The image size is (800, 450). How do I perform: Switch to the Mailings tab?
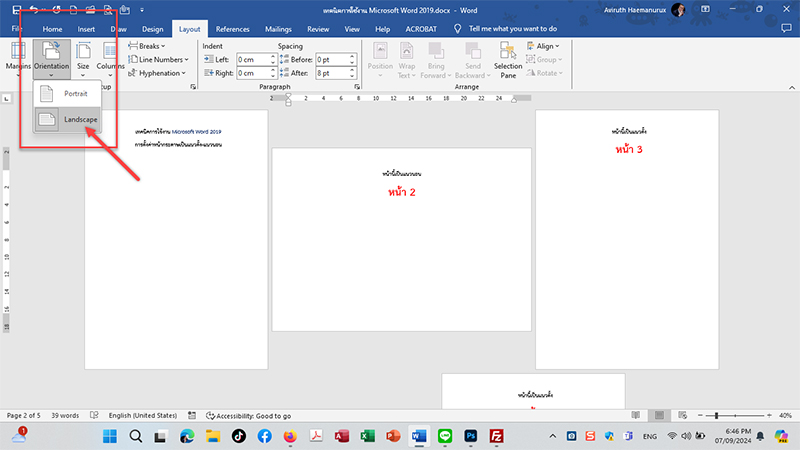point(279,30)
